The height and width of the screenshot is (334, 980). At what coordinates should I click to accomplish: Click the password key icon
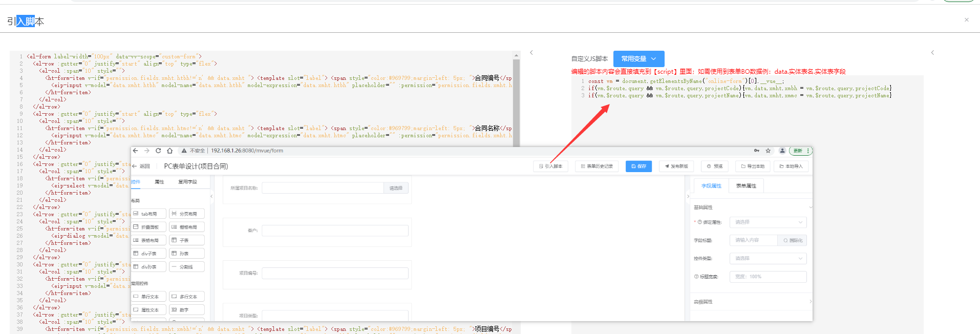756,151
